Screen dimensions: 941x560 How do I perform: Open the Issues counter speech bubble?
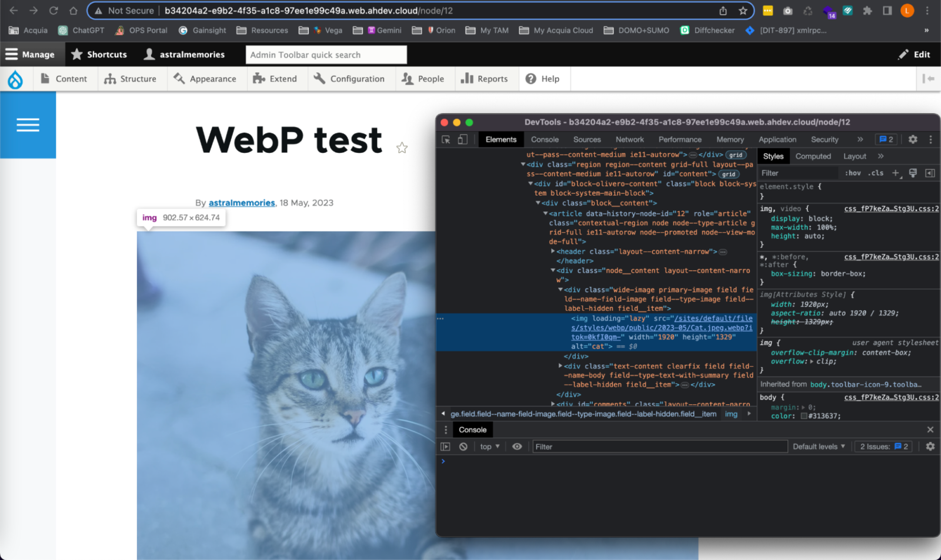(x=887, y=139)
